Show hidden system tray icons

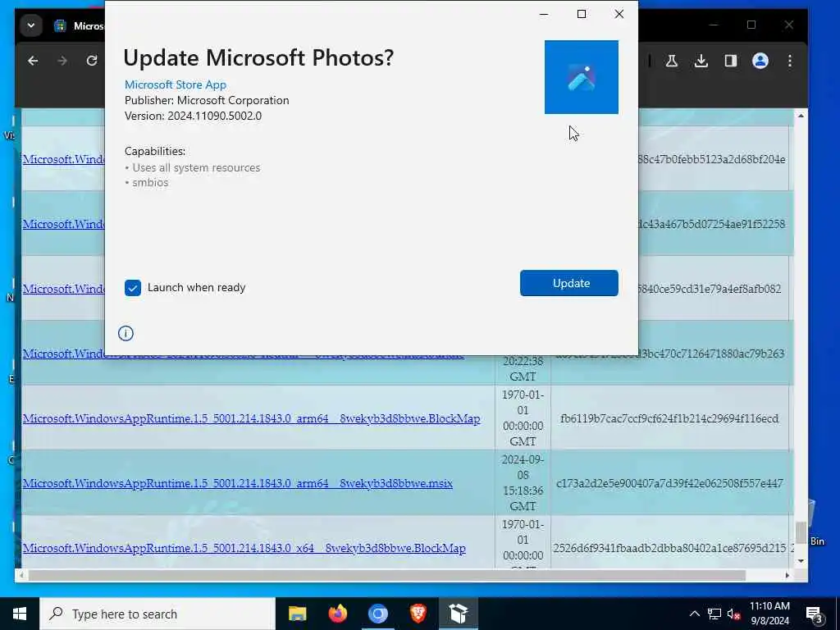coord(694,614)
